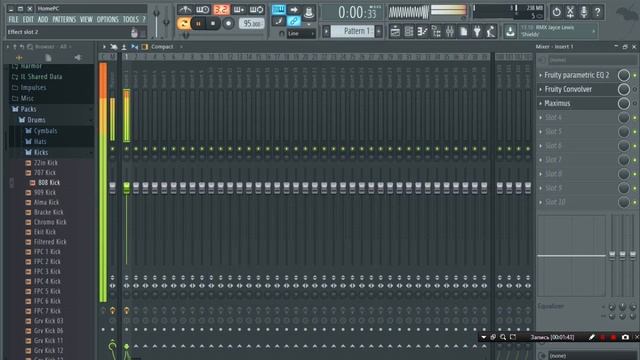Toggle the metronome icon
Viewport: 640px width, 360px height.
pos(185,9)
